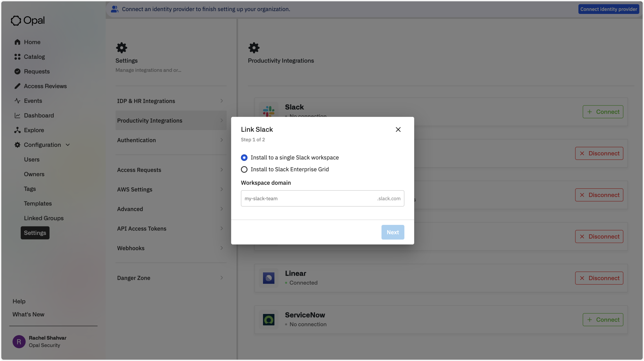Select Install to Slack Enterprise Grid
This screenshot has height=361, width=644.
[244, 169]
